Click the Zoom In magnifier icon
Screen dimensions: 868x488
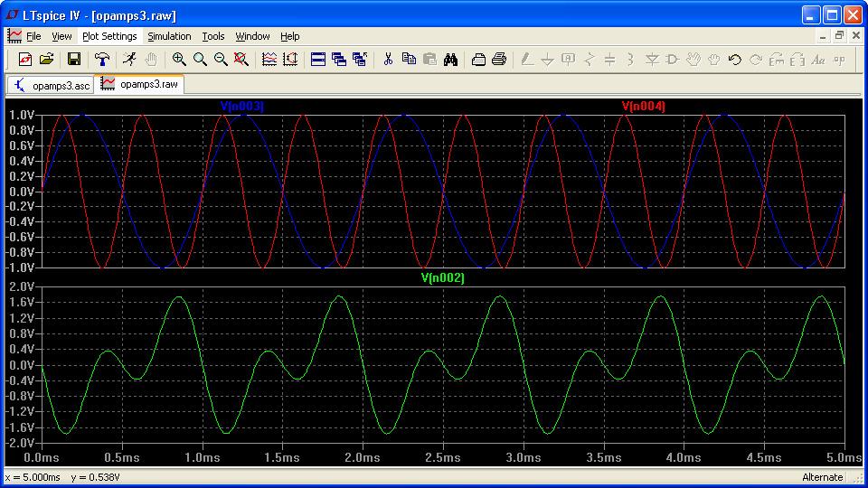coord(179,60)
